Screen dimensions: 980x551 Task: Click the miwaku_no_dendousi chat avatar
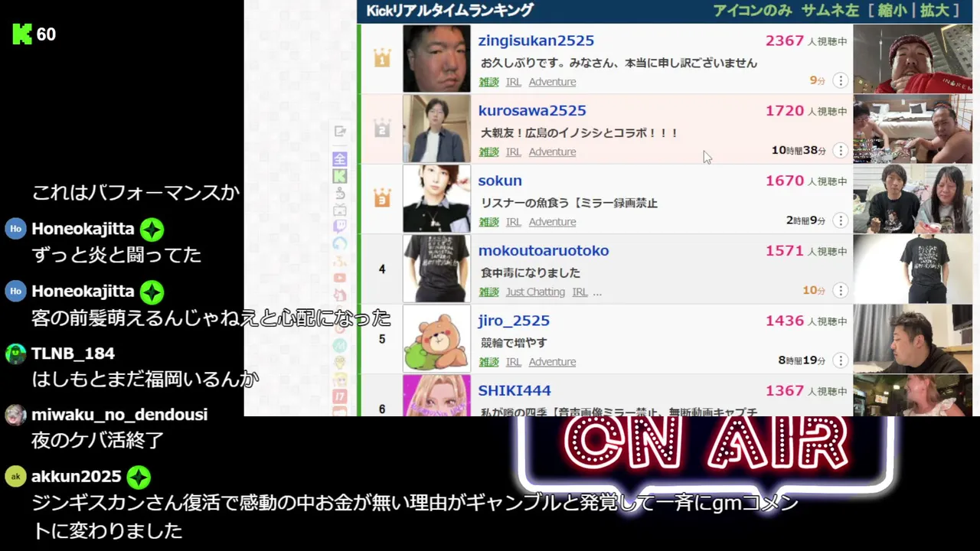pos(16,415)
